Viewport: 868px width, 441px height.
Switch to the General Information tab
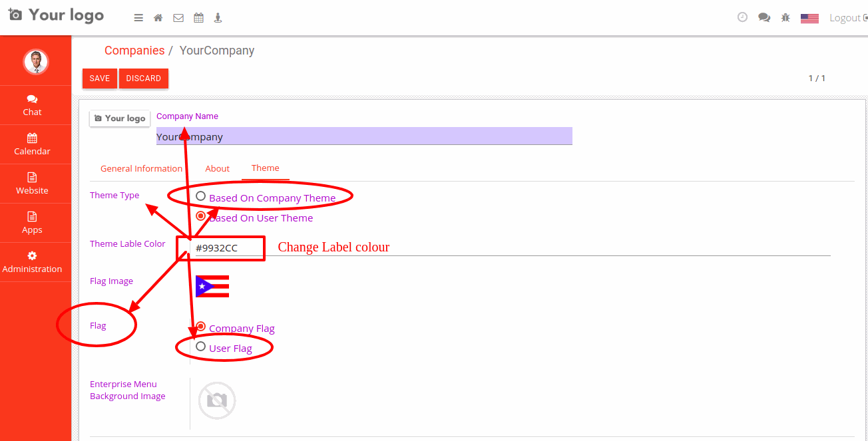coord(141,168)
